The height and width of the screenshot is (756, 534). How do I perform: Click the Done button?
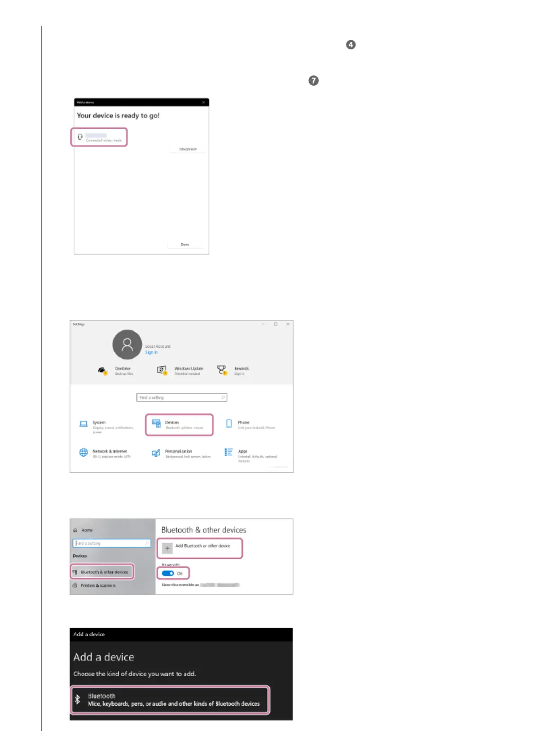(185, 245)
